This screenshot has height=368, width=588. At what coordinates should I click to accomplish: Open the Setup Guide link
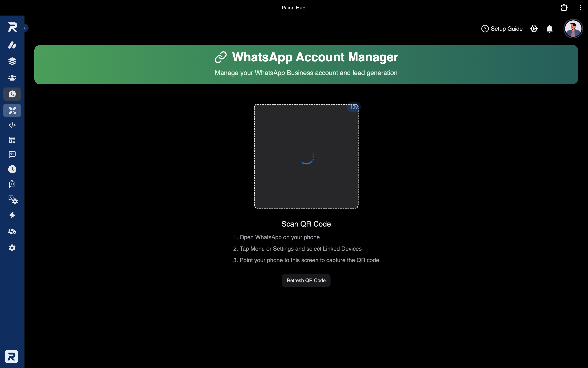tap(502, 29)
